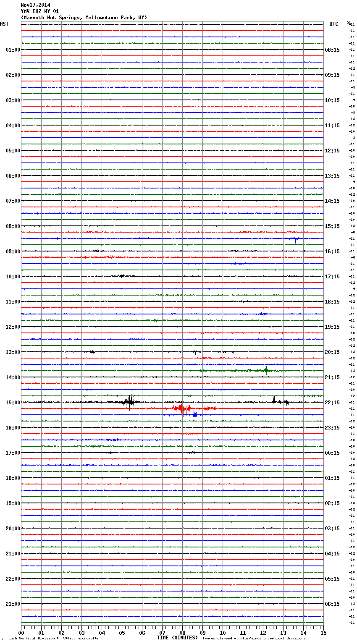Click the 17:15 UTC time label

pyautogui.click(x=332, y=277)
